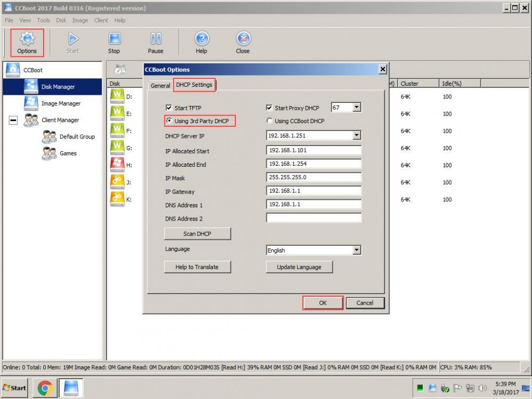Open the volume icon in the system tray

[482, 388]
